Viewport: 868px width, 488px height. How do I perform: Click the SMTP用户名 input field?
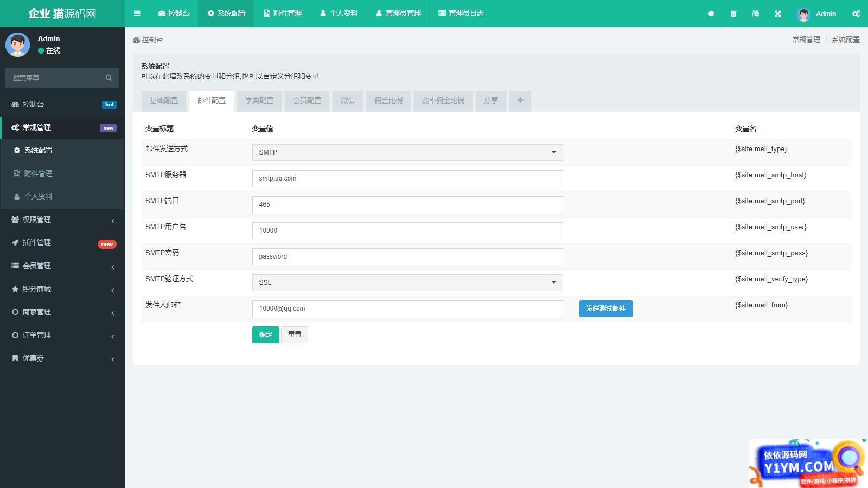(407, 230)
